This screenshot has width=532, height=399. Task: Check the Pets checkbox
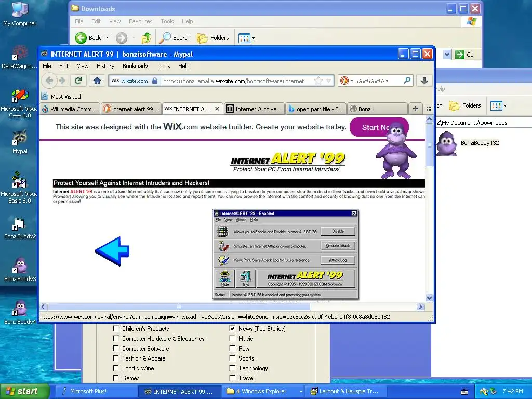(x=232, y=348)
